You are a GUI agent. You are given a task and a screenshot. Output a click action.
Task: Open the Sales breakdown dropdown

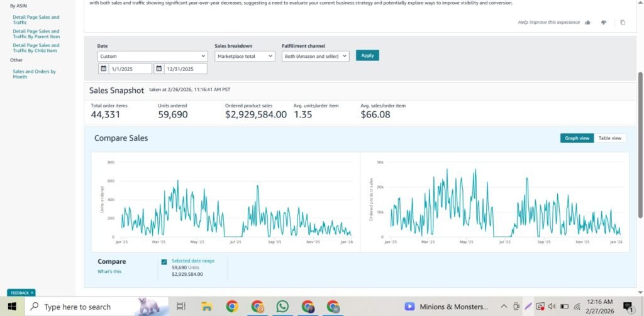click(245, 56)
